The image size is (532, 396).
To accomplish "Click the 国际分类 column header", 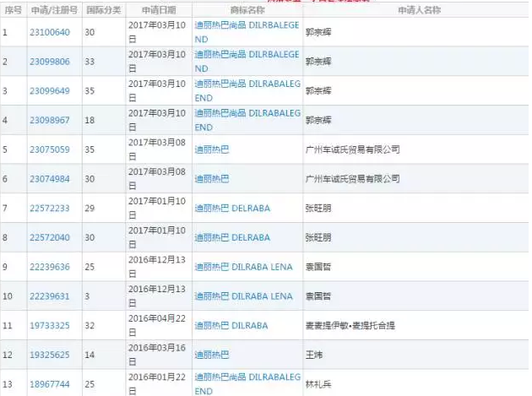I will coord(102,9).
